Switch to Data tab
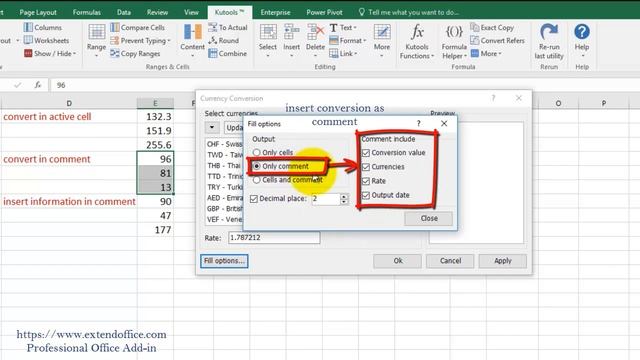Viewport: 640px width, 360px height. click(x=124, y=12)
